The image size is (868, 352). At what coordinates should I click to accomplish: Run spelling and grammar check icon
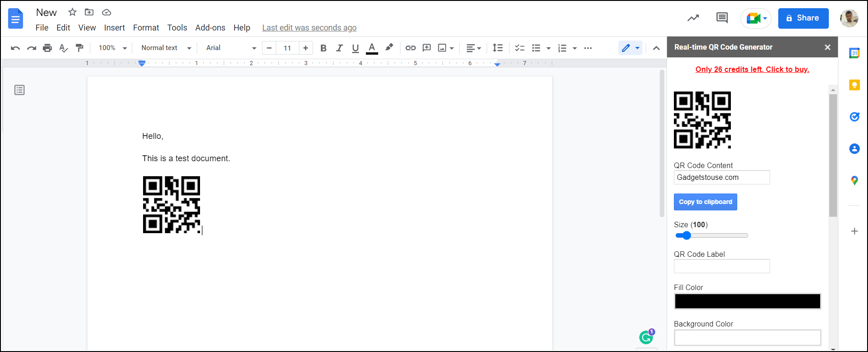coord(63,48)
